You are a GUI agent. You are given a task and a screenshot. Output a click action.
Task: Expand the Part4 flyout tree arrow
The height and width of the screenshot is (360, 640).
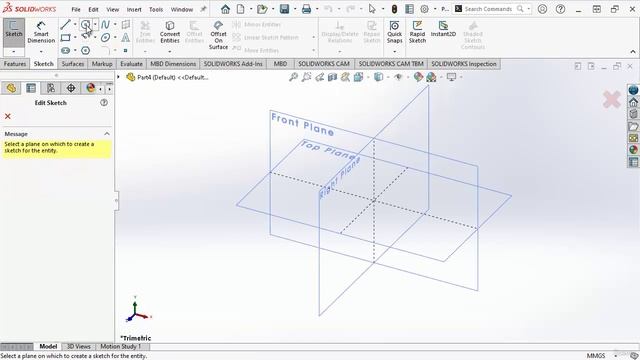click(118, 77)
